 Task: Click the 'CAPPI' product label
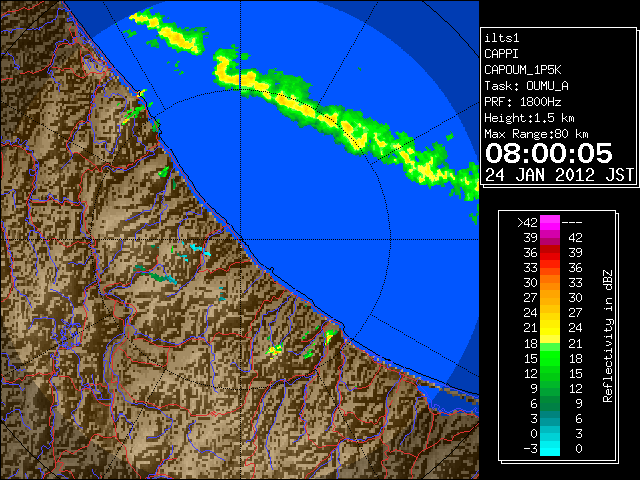tap(501, 54)
